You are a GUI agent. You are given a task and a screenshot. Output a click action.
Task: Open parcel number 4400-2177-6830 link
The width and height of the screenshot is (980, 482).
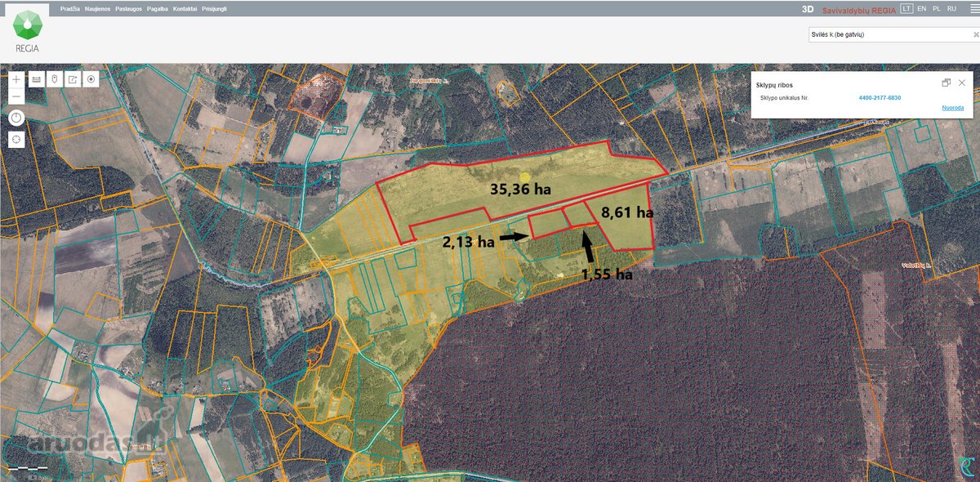coord(880,97)
